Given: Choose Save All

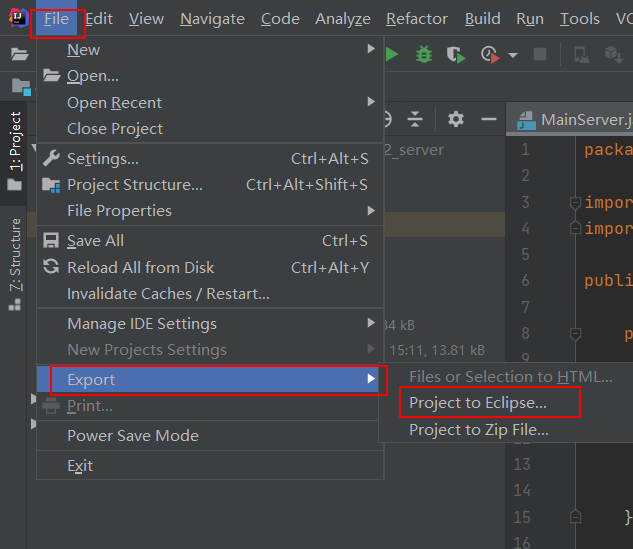Looking at the screenshot, I should tap(210, 241).
